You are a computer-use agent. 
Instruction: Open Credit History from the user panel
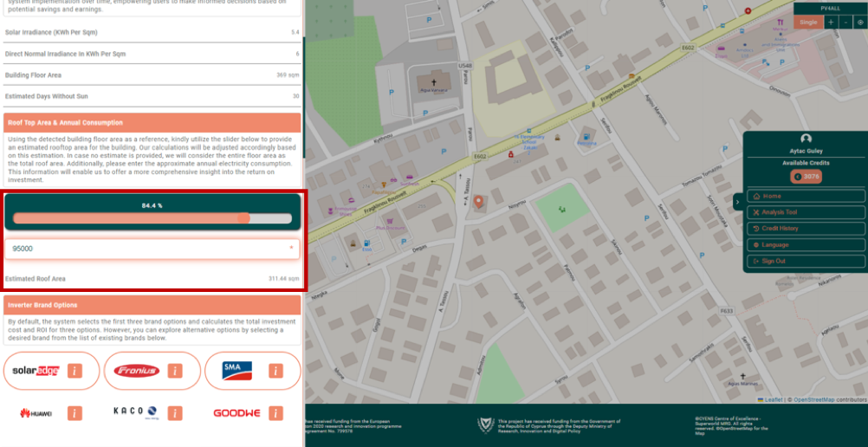(x=806, y=228)
